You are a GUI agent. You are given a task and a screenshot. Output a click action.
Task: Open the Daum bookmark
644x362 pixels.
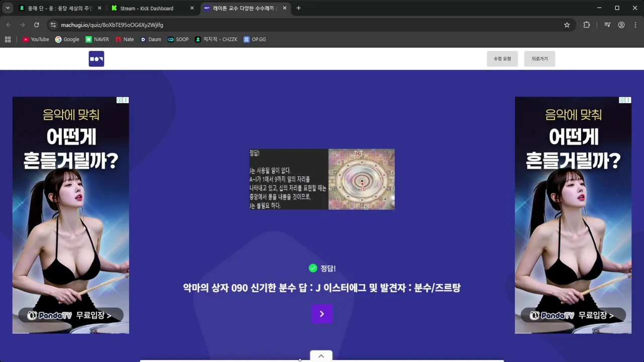pos(150,39)
